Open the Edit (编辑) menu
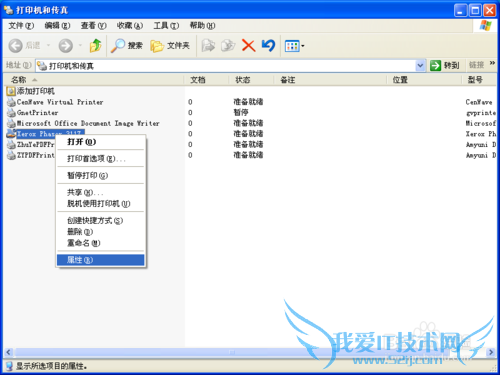500x375 pixels. click(57, 25)
